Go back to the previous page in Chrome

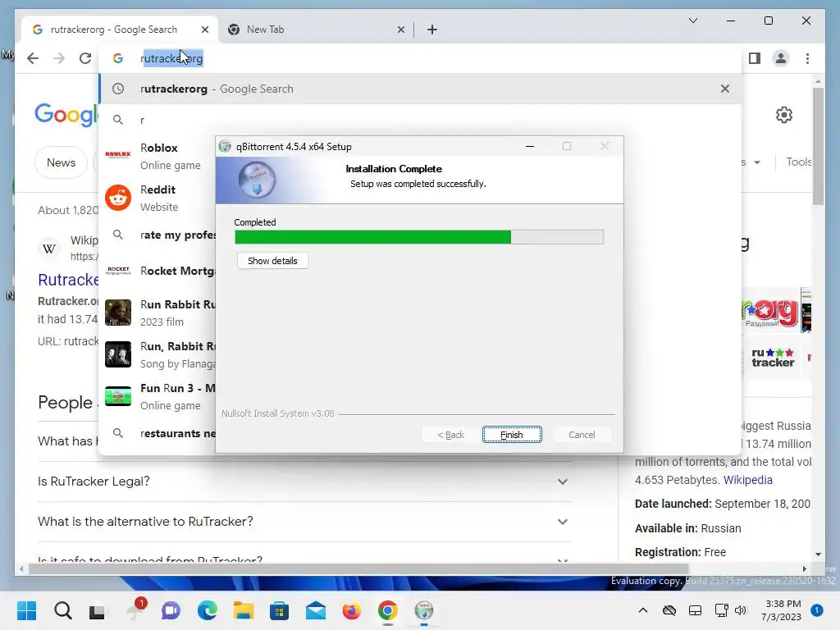[x=33, y=58]
